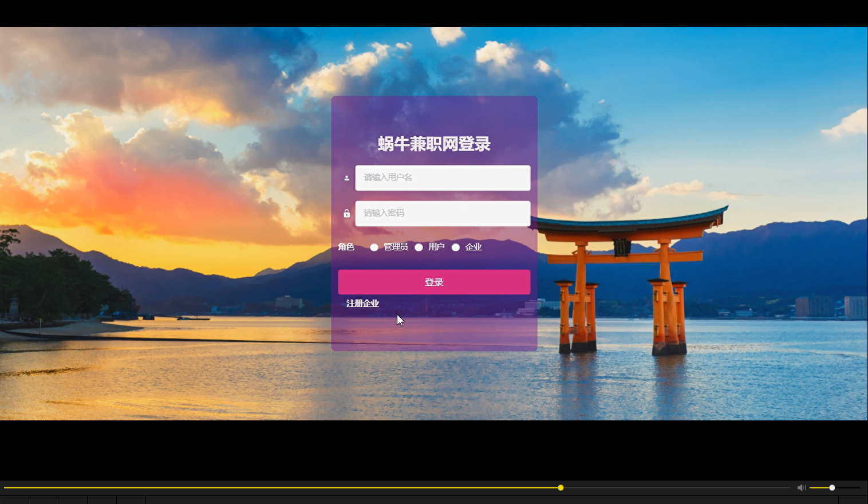
Task: Click the video progress bar handle
Action: [560, 487]
